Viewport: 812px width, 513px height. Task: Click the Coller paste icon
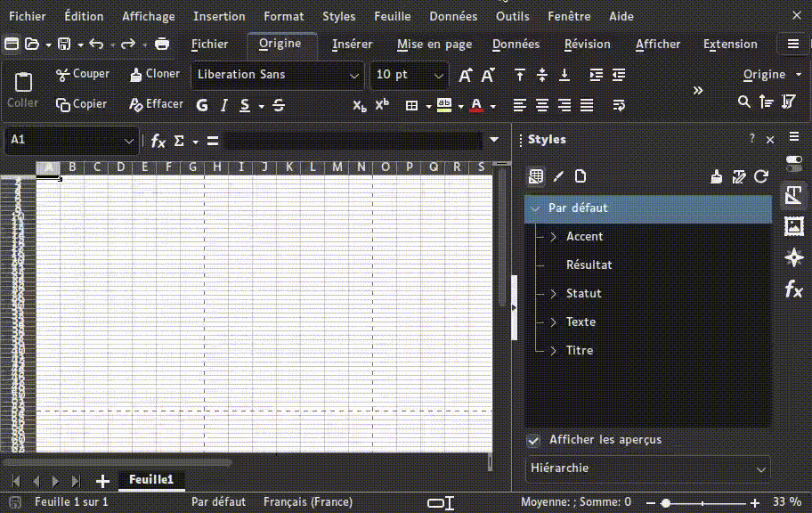23,83
